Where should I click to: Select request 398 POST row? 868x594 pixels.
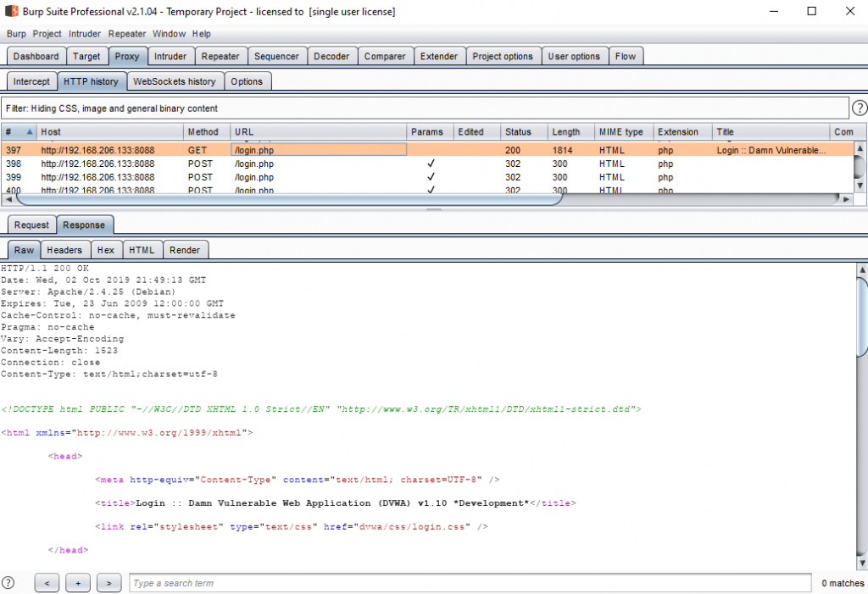coord(254,164)
